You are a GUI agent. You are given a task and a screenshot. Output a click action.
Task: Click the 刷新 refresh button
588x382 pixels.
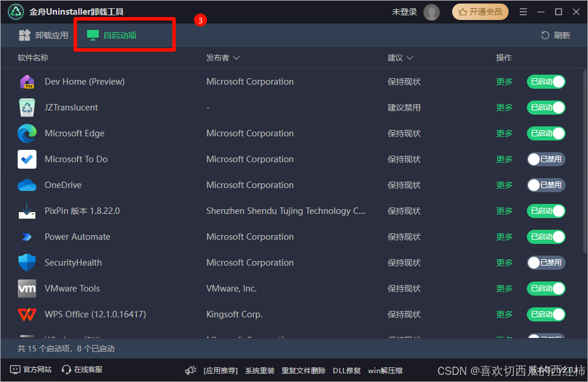556,35
